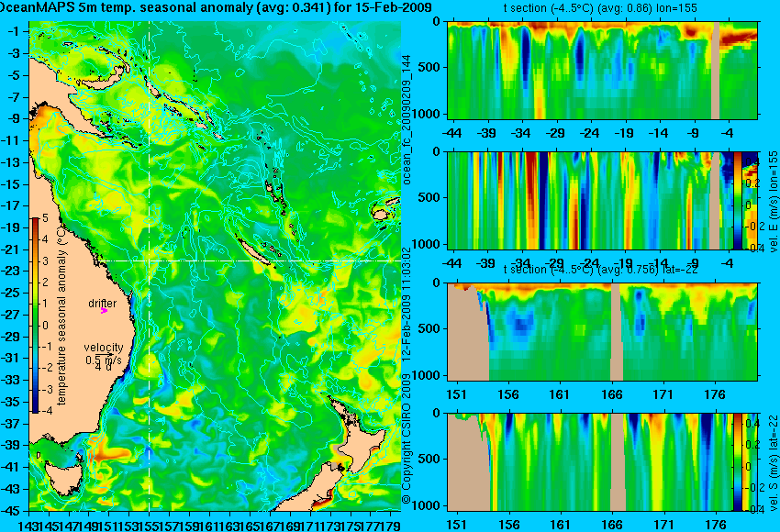The image size is (780, 532).
Task: Click the 'vel. S (m/s) lat=-22' vertical label
Action: tap(773, 463)
